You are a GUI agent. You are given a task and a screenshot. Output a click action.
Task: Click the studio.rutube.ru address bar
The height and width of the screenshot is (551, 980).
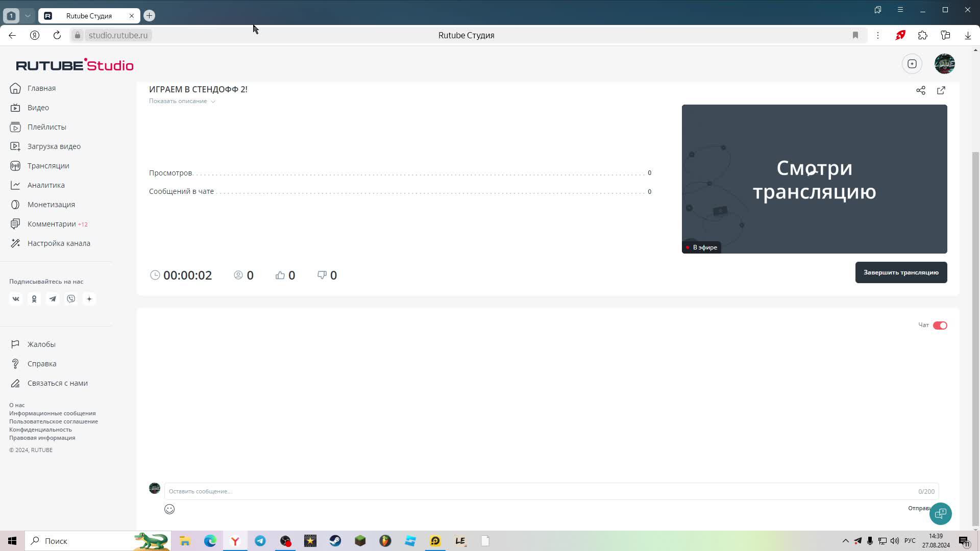(118, 35)
